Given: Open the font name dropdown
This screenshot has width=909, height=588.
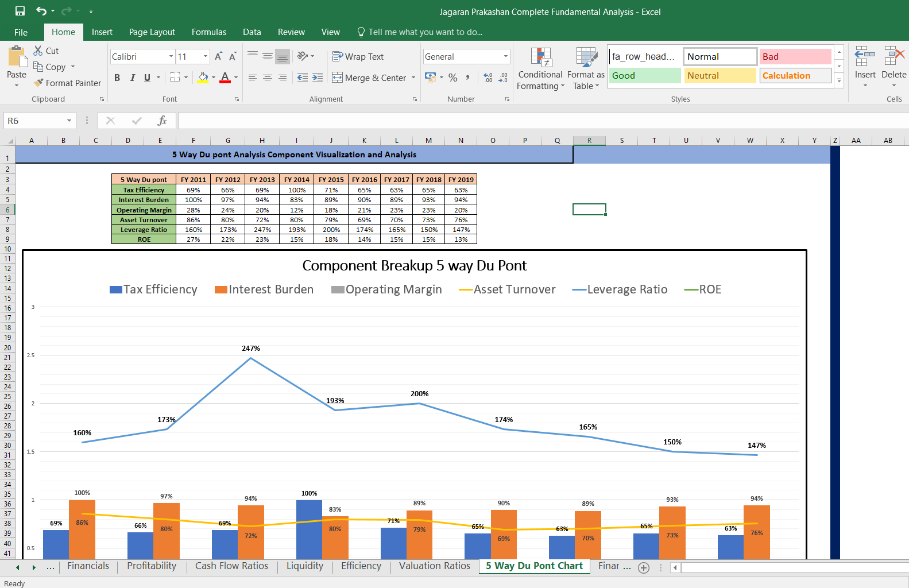Looking at the screenshot, I should point(171,56).
